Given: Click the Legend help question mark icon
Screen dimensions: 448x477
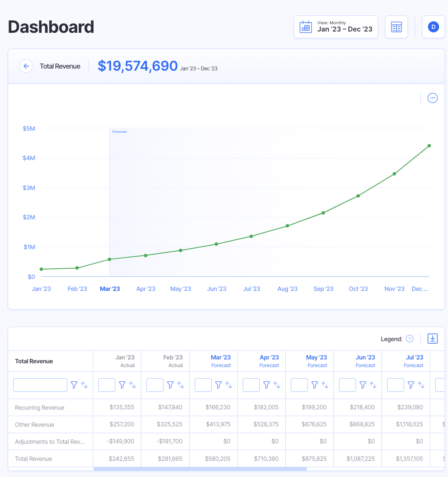Looking at the screenshot, I should (x=409, y=339).
